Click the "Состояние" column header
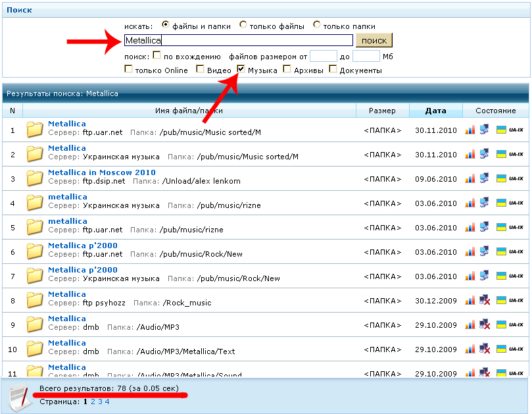Image resolution: width=532 pixels, height=414 pixels. tap(495, 111)
